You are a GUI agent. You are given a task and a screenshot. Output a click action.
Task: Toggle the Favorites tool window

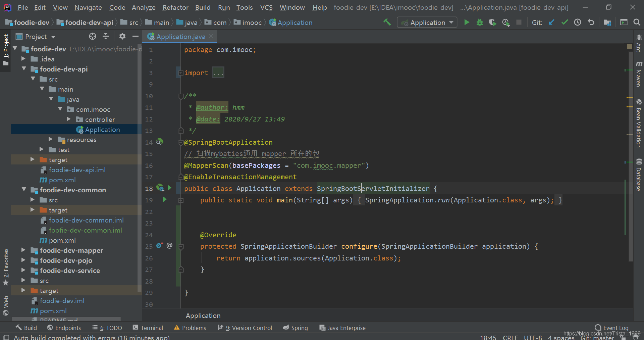pos(6,267)
